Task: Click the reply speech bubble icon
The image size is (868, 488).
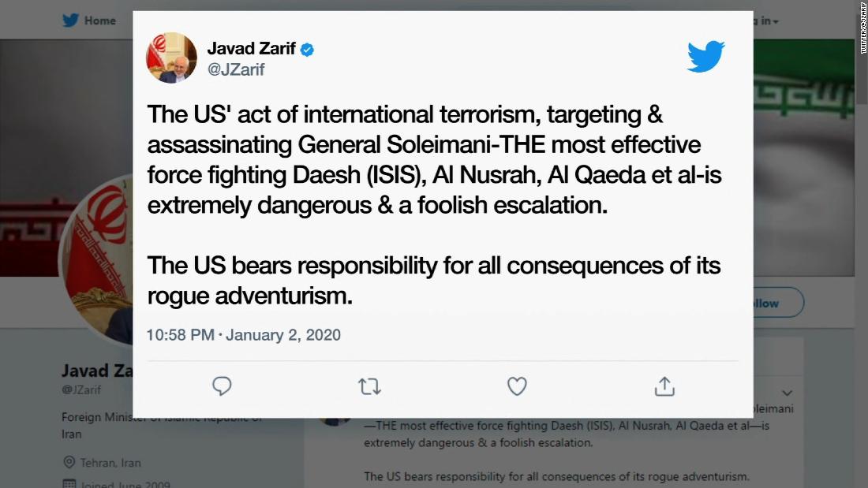Action: coord(222,386)
